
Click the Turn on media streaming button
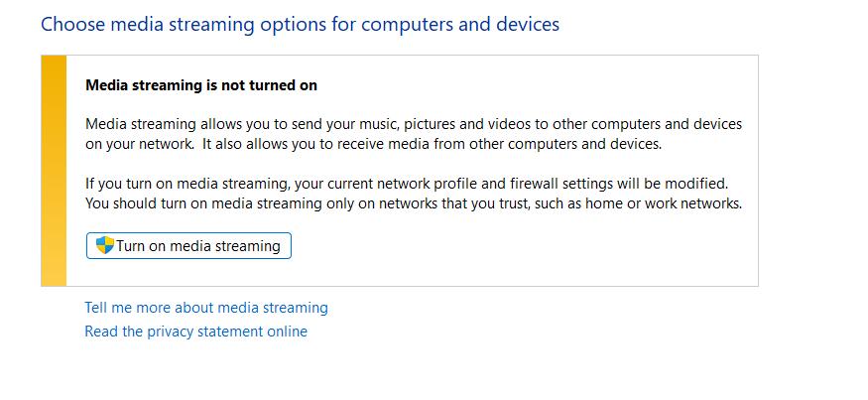(x=188, y=246)
